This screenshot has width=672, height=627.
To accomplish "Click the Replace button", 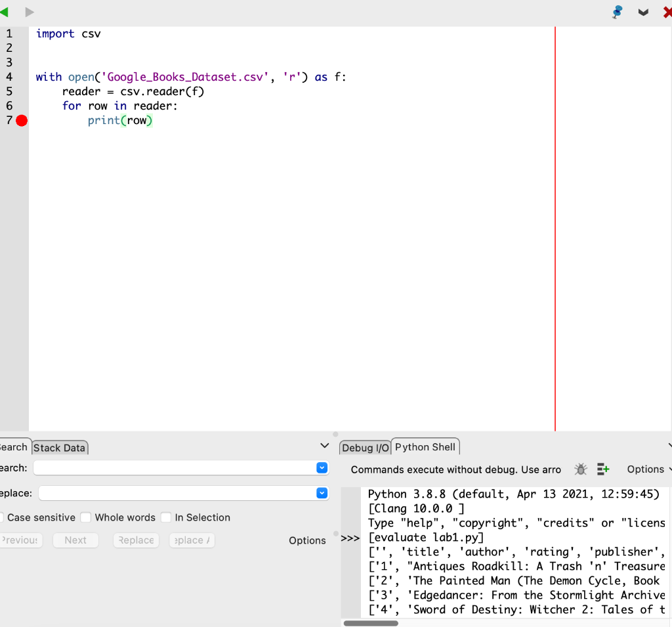I will coord(136,540).
